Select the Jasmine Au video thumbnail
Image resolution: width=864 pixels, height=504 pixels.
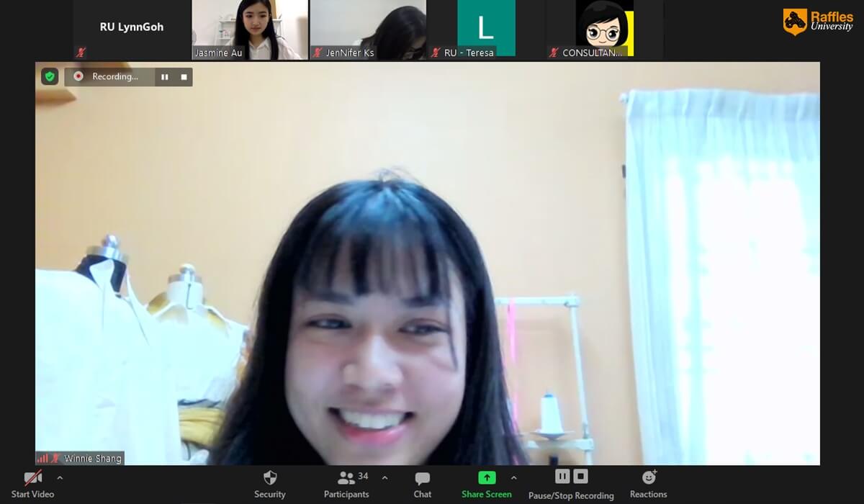(250, 30)
